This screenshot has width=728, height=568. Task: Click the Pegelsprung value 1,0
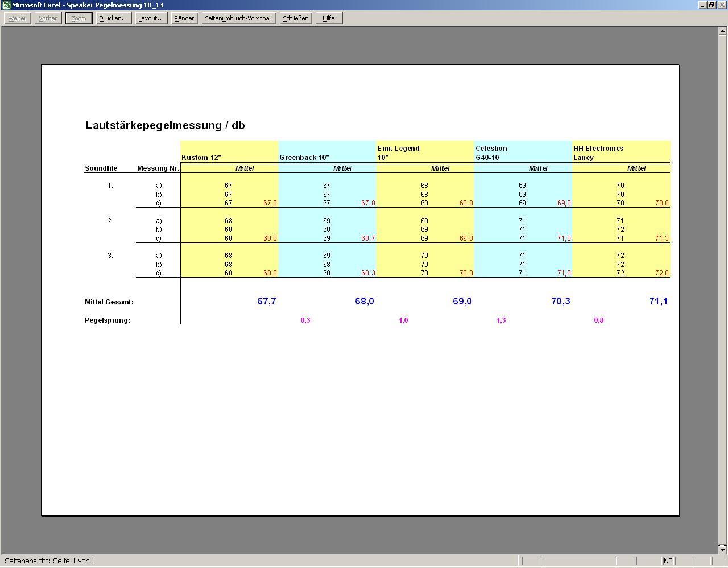403,320
